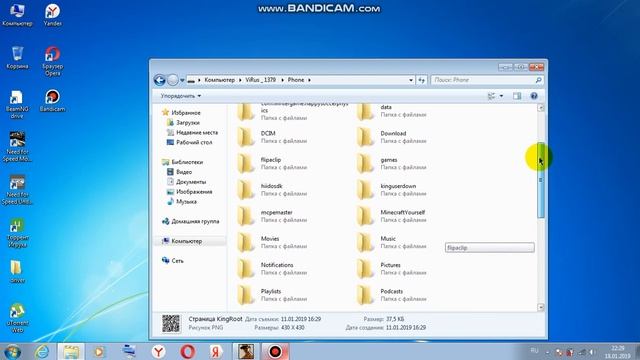Open the recent pages dropdown arrow
640x360 pixels.
point(182,80)
